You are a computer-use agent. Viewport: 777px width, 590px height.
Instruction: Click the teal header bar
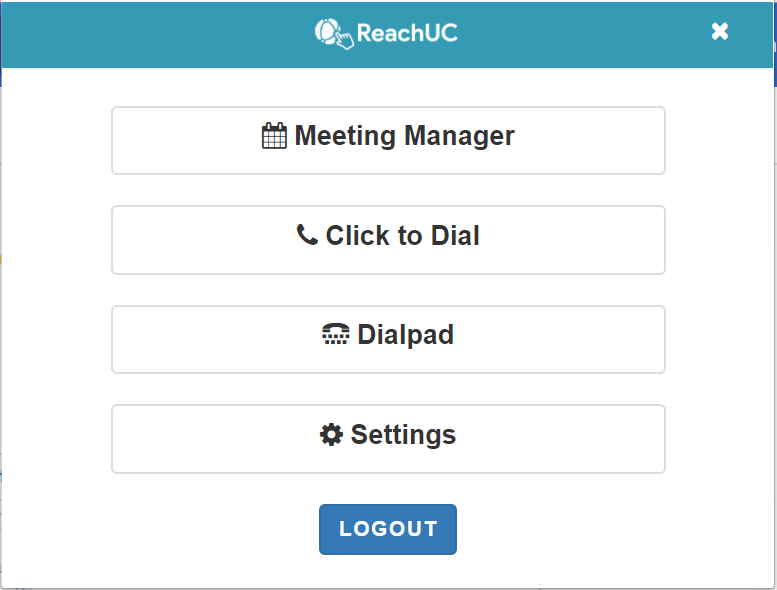(x=387, y=35)
